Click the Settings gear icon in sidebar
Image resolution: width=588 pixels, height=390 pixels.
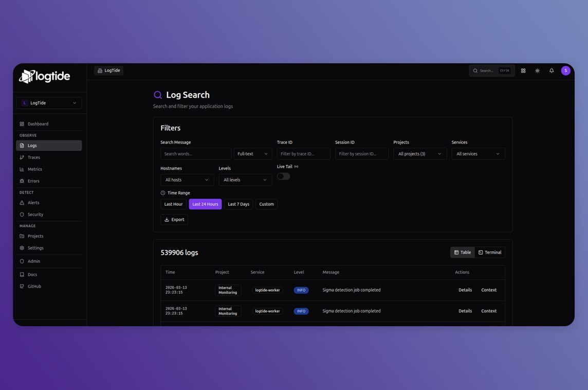(x=22, y=248)
